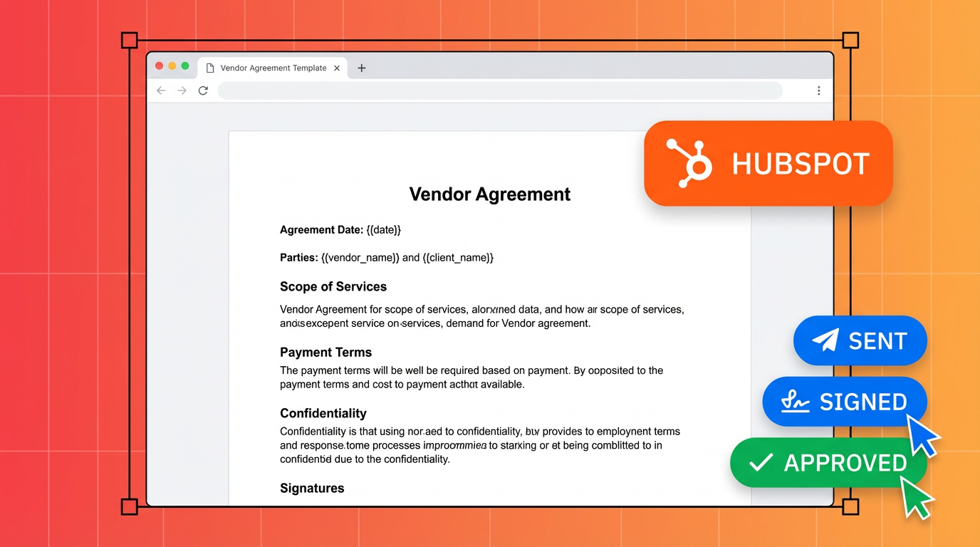The width and height of the screenshot is (980, 547).
Task: Close the Vendor Agreement Template tab
Action: [x=337, y=68]
